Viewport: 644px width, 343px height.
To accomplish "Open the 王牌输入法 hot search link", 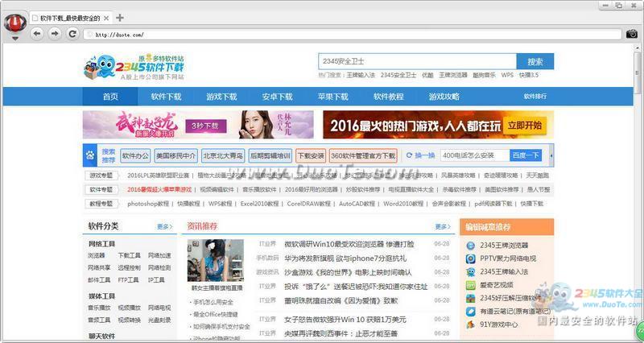I will [361, 75].
